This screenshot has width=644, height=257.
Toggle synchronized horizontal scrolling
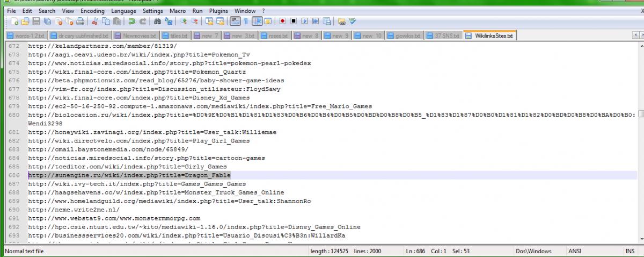point(219,22)
